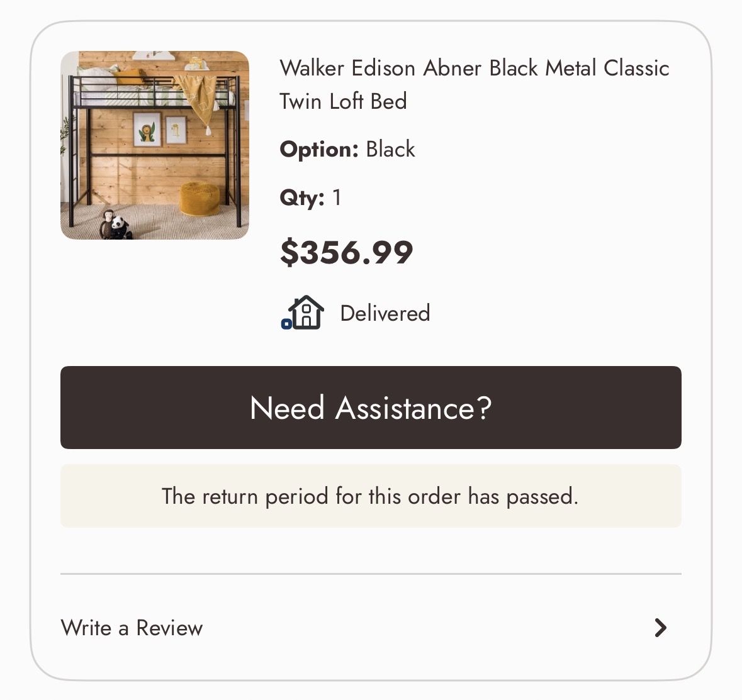Click the yellow pouf in product photo
Screen dimensions: 742x700
tap(199, 197)
